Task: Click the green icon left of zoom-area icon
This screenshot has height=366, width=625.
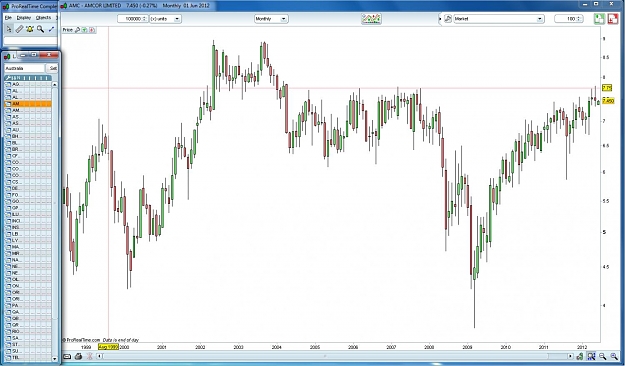Action: 580,356
